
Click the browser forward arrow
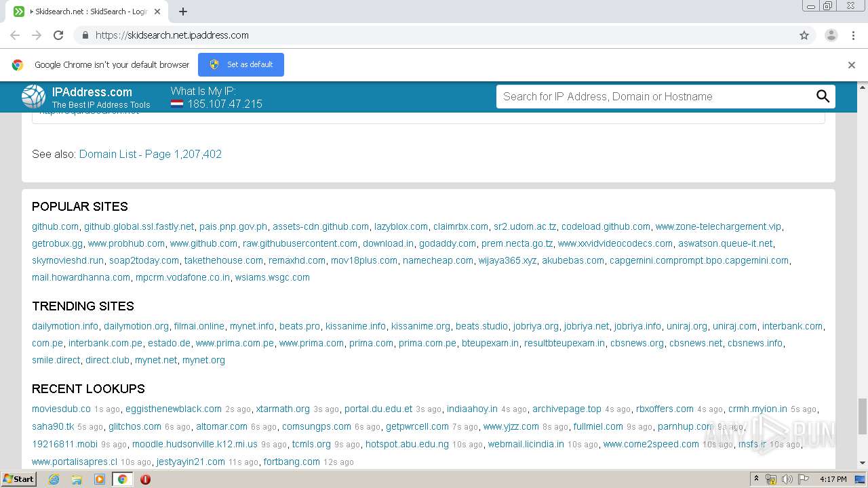(37, 35)
